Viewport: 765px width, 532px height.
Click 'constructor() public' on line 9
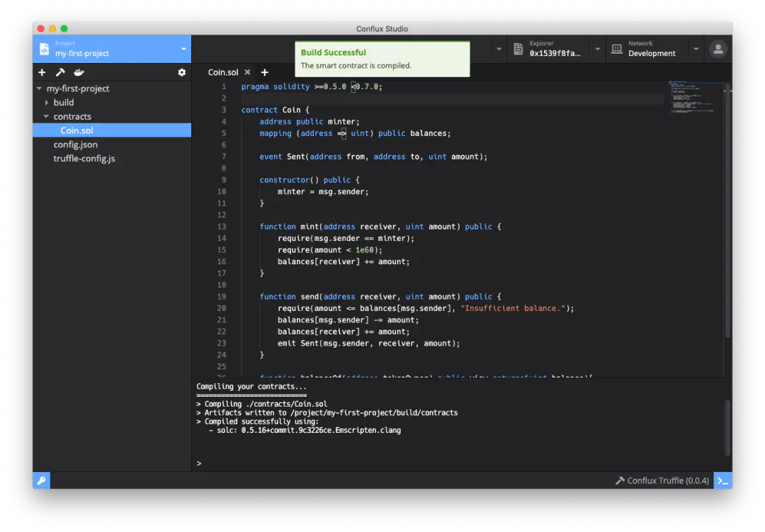tap(305, 180)
